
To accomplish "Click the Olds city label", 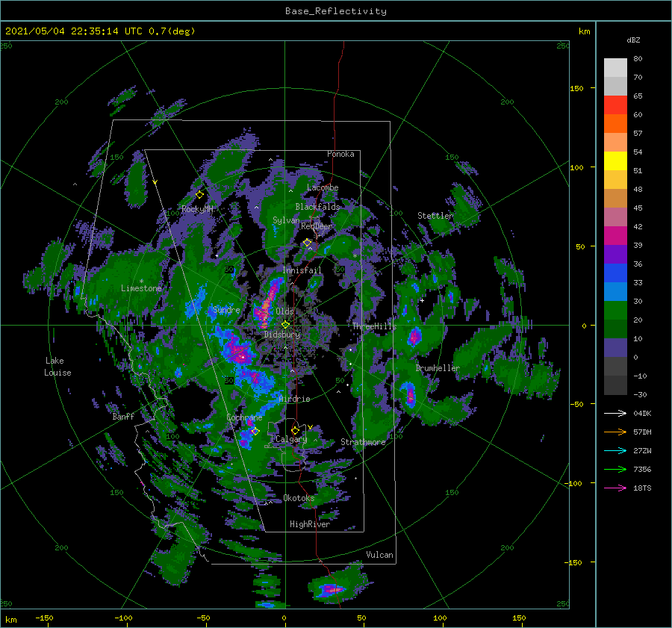I will pos(284,311).
